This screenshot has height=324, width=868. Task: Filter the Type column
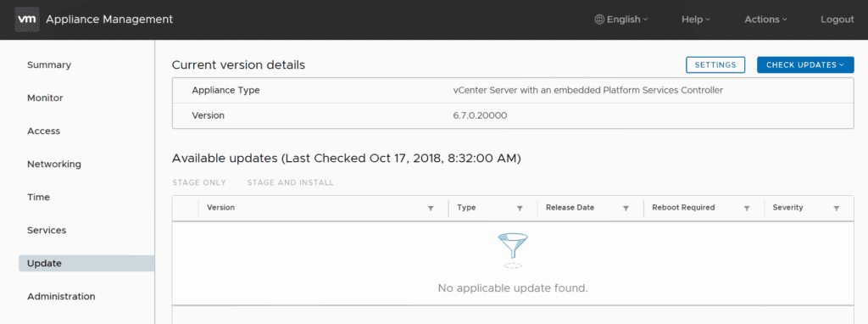pos(520,209)
